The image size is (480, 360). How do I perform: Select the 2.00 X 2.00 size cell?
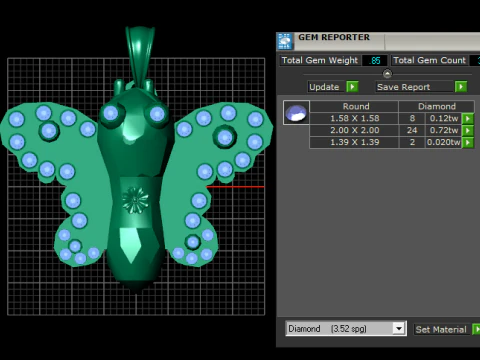pyautogui.click(x=354, y=130)
